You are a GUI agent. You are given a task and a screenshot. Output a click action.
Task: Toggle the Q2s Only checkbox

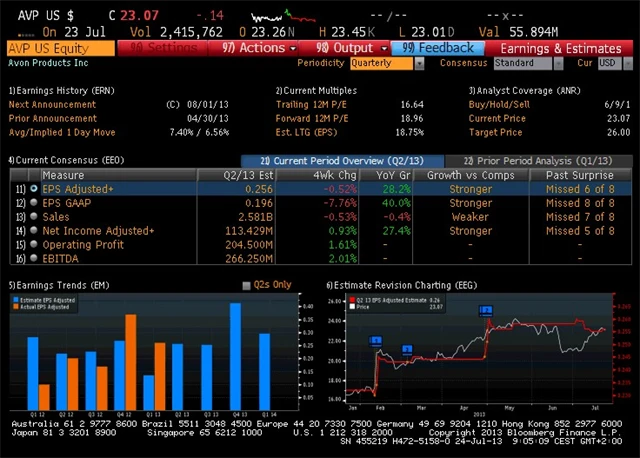(x=247, y=285)
